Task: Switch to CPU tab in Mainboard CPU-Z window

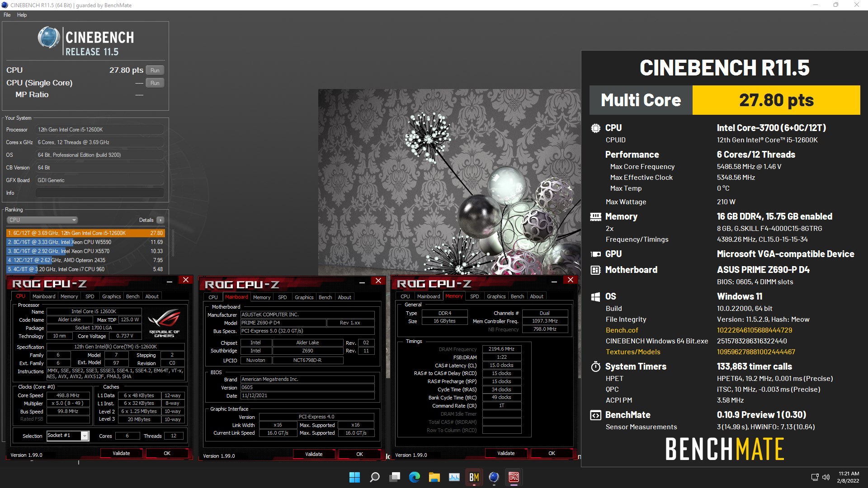Action: click(x=213, y=297)
